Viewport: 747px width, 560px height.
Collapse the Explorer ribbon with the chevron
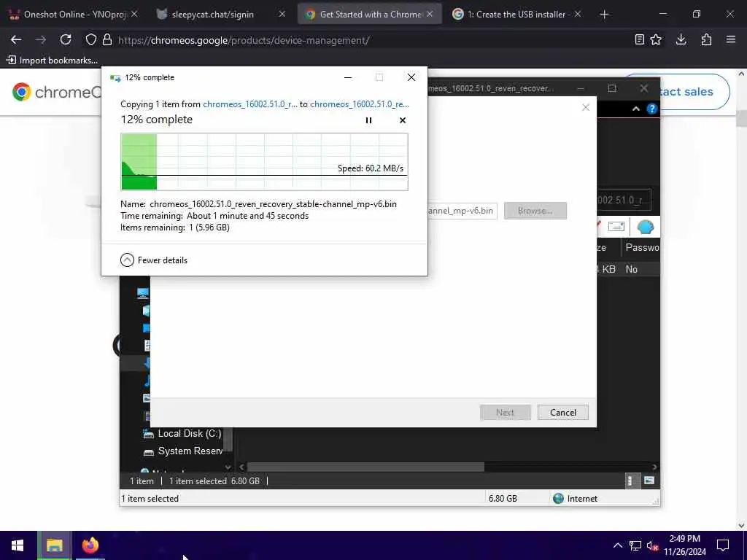tap(635, 109)
